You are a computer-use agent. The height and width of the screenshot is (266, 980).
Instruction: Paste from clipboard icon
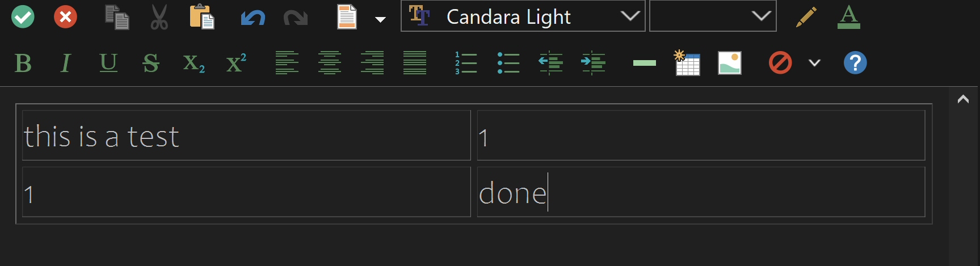201,17
